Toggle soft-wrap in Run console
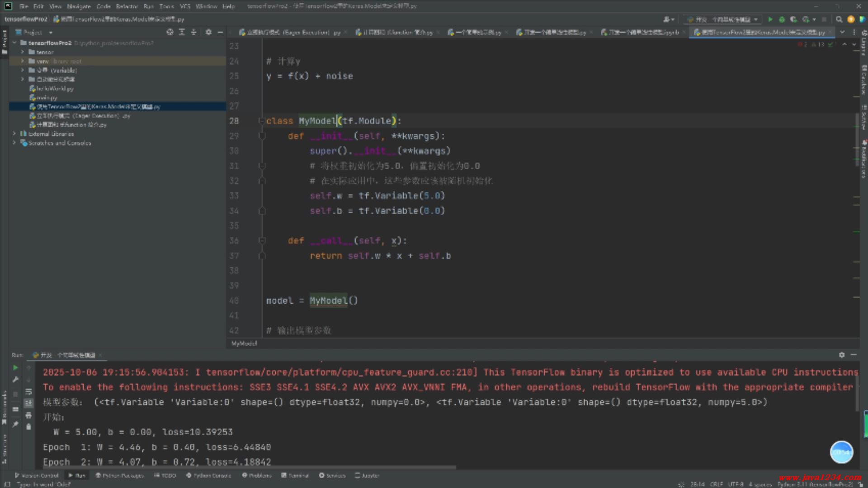The width and height of the screenshot is (868, 488). pyautogui.click(x=28, y=391)
